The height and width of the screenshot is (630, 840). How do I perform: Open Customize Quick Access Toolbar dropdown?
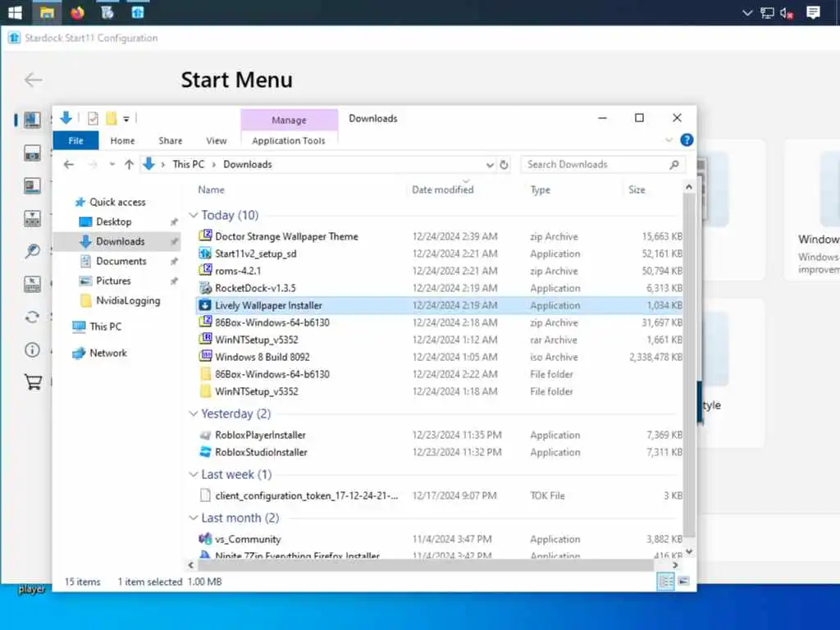pos(126,119)
